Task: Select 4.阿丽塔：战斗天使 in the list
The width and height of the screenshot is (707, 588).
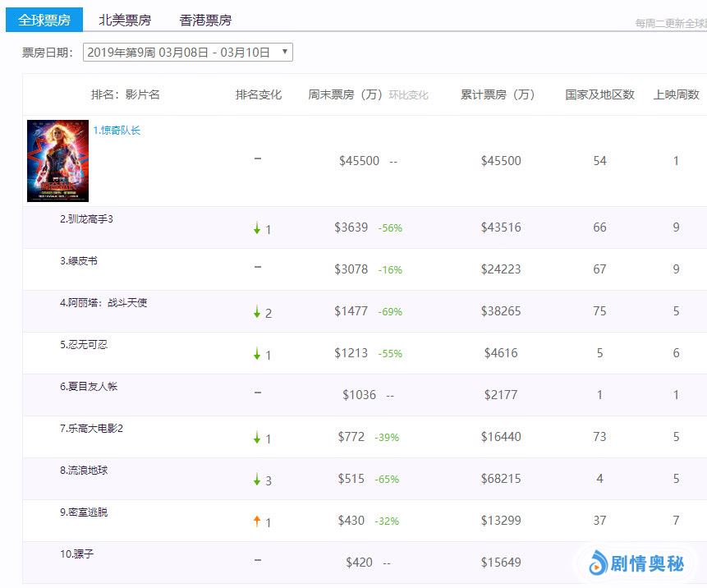Action: tap(103, 303)
